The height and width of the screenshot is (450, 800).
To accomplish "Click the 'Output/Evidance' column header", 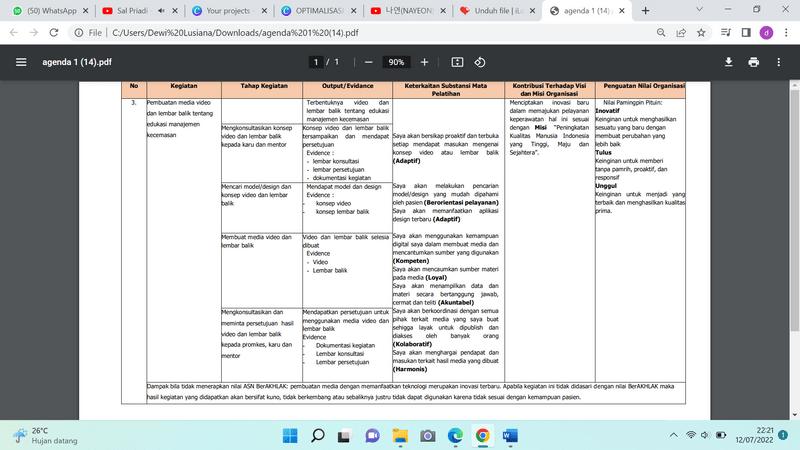I will point(347,86).
